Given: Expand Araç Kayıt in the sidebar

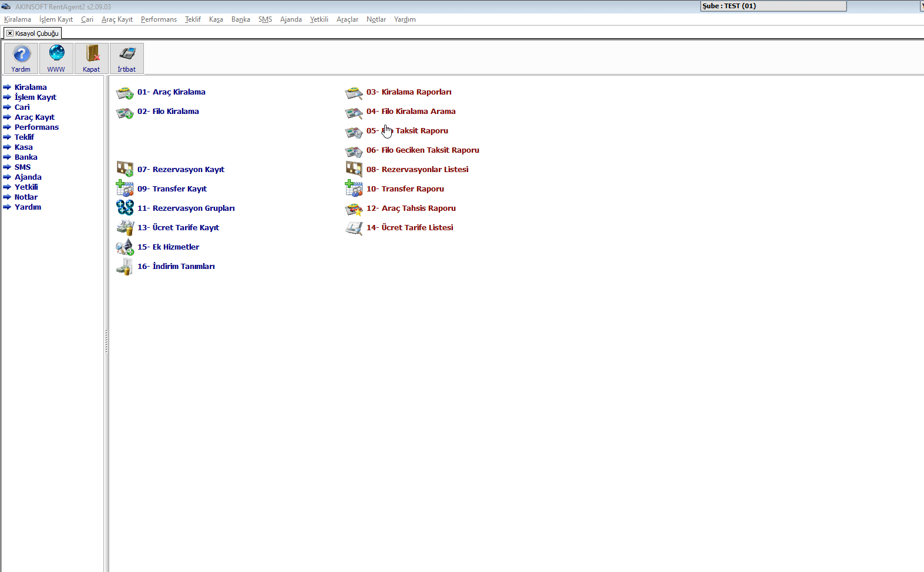Looking at the screenshot, I should click(35, 117).
